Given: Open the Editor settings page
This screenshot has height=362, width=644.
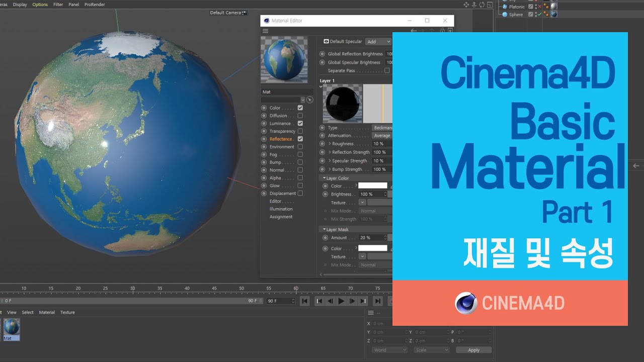Looking at the screenshot, I should pos(275,201).
